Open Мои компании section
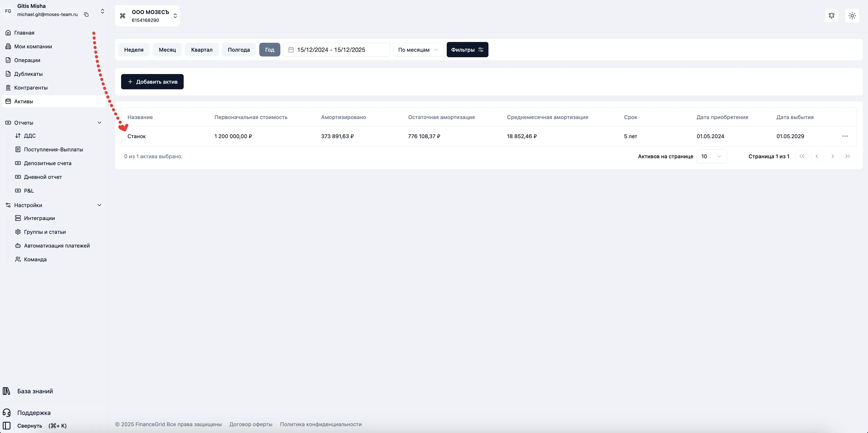 [x=54, y=47]
